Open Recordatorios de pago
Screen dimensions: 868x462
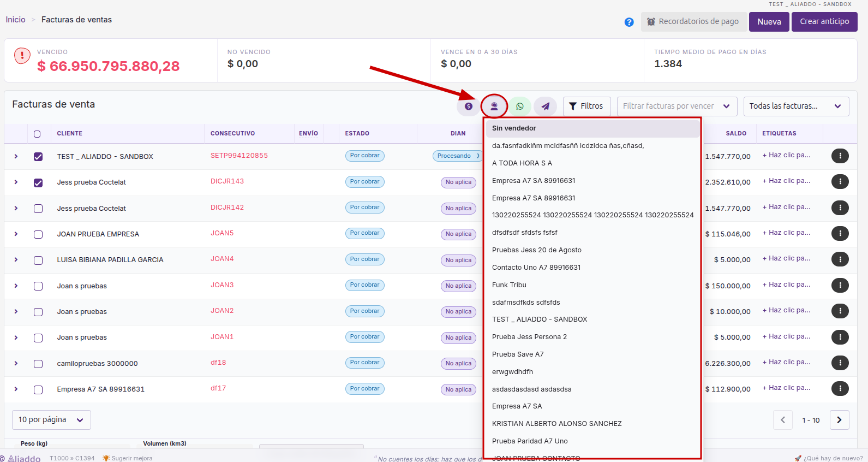(693, 22)
